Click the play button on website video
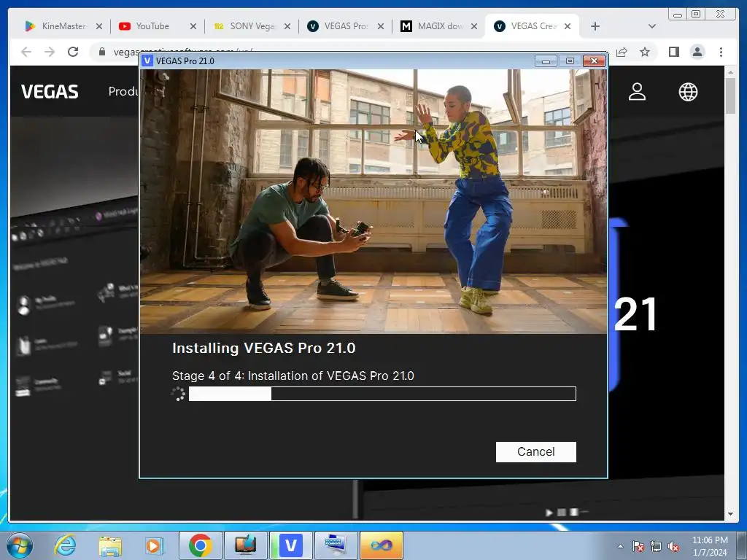This screenshot has width=747, height=560. click(549, 513)
